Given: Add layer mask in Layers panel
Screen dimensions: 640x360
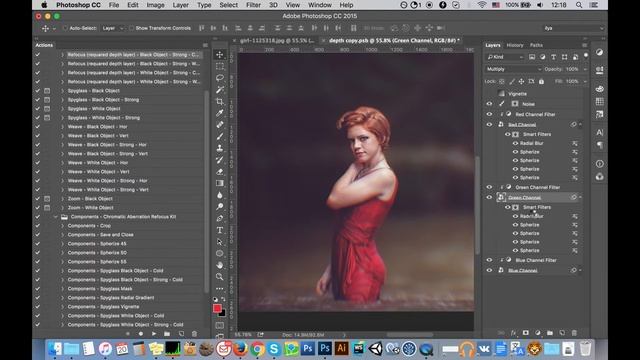Looking at the screenshot, I should click(x=526, y=333).
